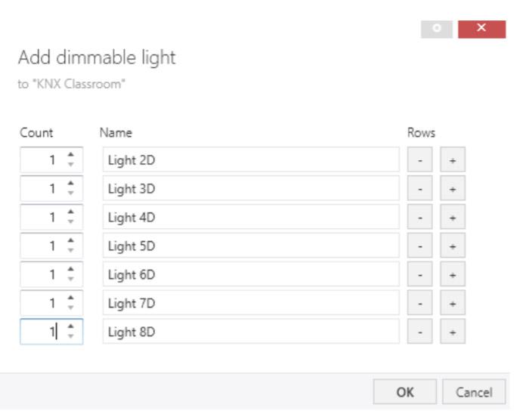The height and width of the screenshot is (420, 520).
Task: Click the count field for Light 2D
Action: point(42,160)
